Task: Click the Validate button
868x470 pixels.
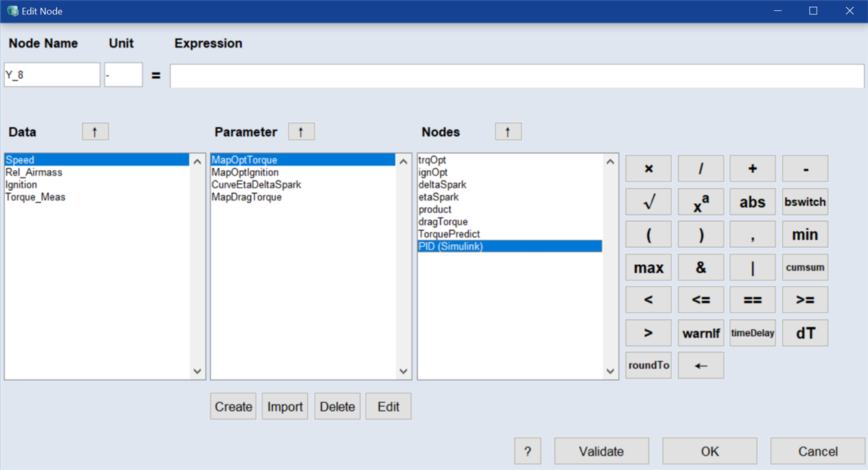Action: click(601, 451)
